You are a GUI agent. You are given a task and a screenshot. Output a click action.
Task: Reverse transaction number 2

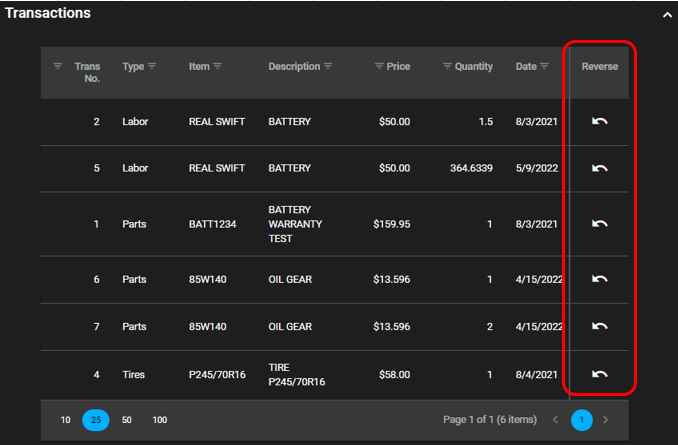(600, 121)
